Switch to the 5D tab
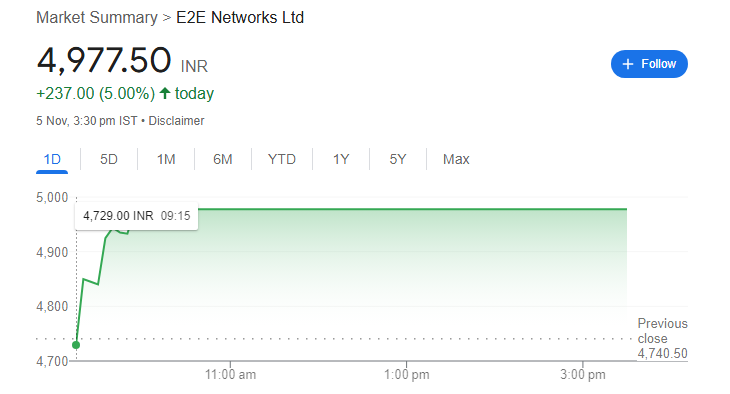730x394 pixels. coord(109,159)
